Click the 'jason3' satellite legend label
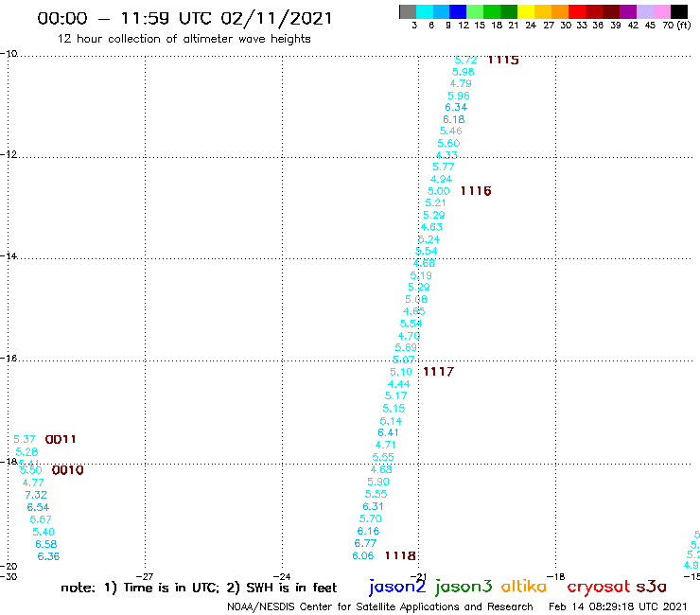 [x=464, y=587]
